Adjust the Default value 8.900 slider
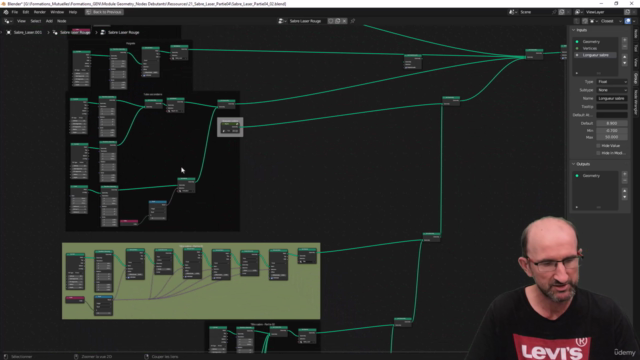The height and width of the screenshot is (360, 640). pos(612,123)
